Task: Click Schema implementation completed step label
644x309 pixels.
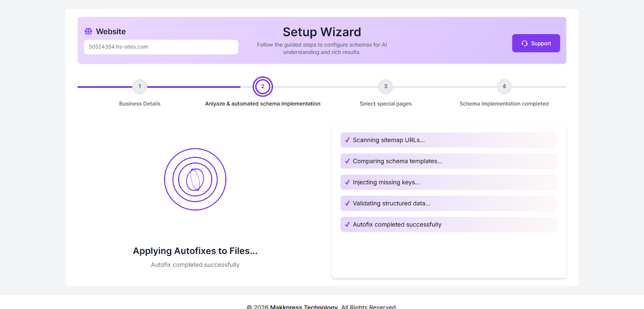Action: [504, 104]
